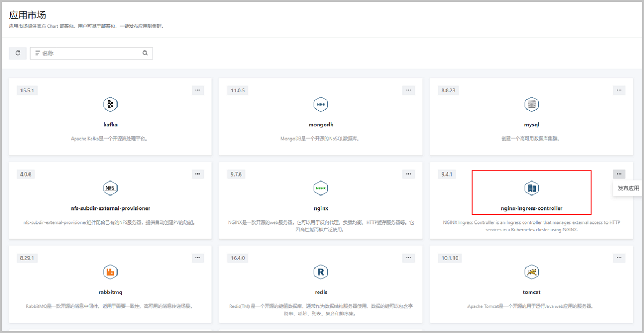This screenshot has height=333, width=644.
Task: Open the NFS provisioner icon
Action: pyautogui.click(x=110, y=188)
